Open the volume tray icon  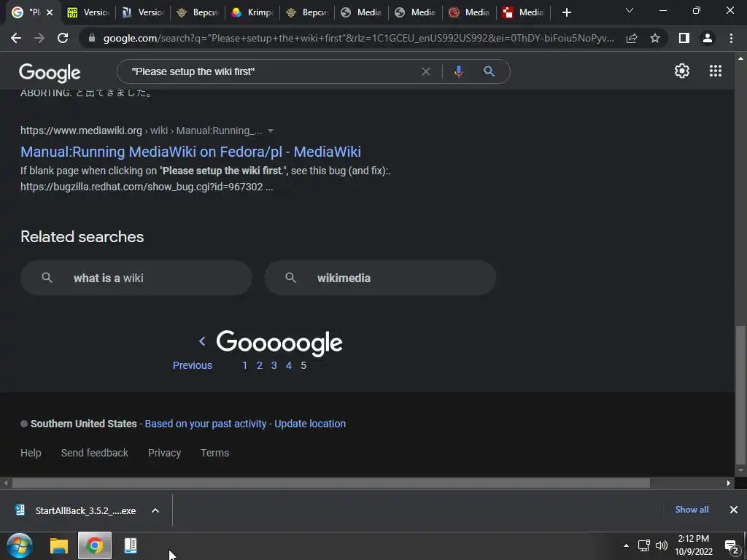[661, 545]
